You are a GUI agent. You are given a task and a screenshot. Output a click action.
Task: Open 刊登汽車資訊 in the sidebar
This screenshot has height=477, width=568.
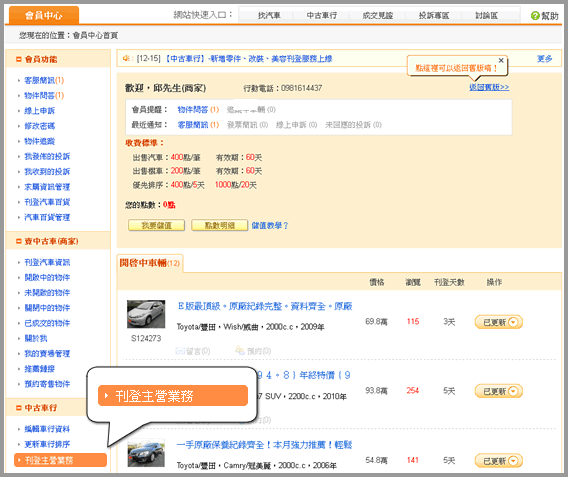pyautogui.click(x=47, y=262)
